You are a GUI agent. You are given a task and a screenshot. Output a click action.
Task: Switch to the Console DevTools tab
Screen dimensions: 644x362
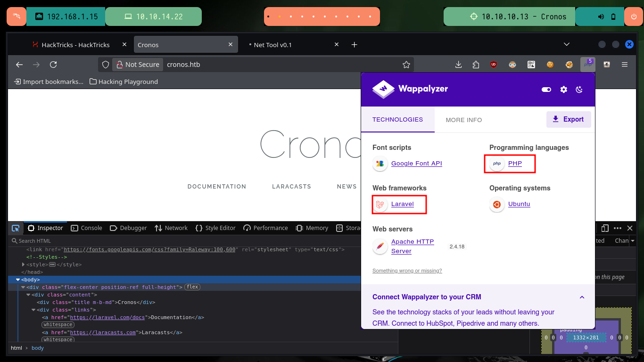point(87,228)
